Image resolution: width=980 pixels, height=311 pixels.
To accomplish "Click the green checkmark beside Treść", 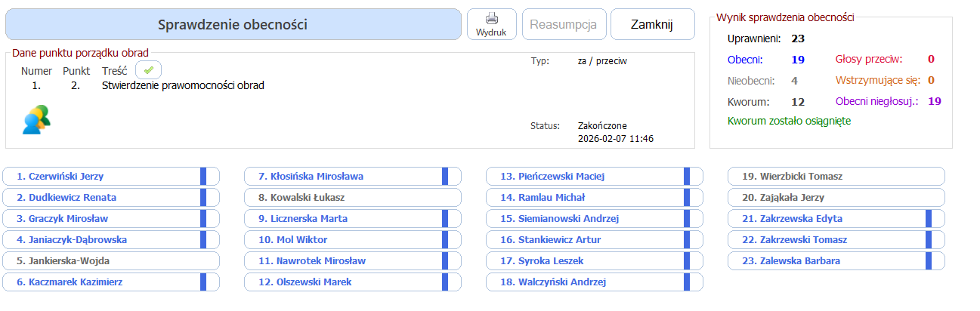I will 149,70.
